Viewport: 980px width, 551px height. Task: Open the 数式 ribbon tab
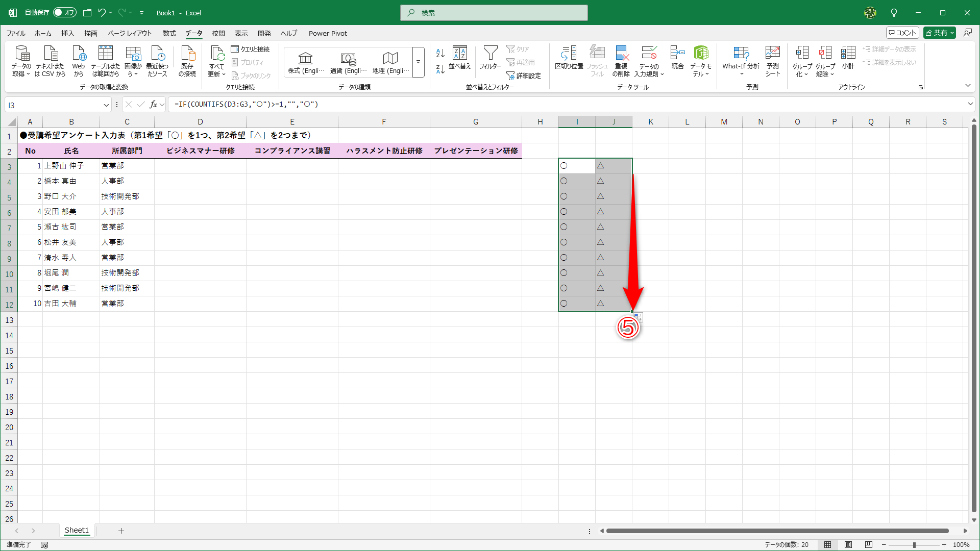(169, 33)
